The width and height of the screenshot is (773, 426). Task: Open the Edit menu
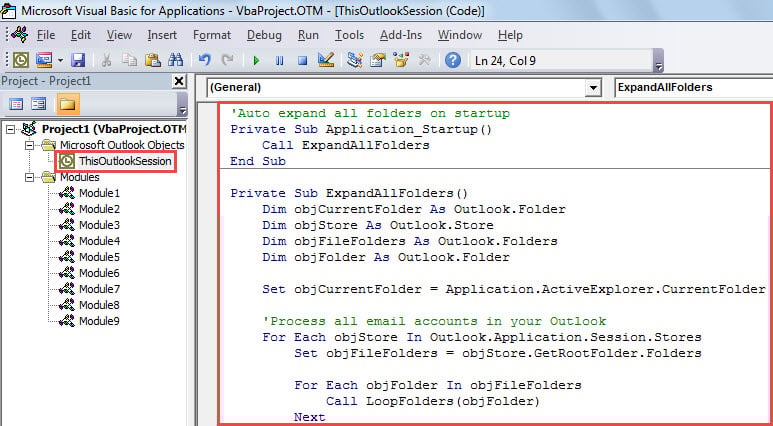click(81, 36)
